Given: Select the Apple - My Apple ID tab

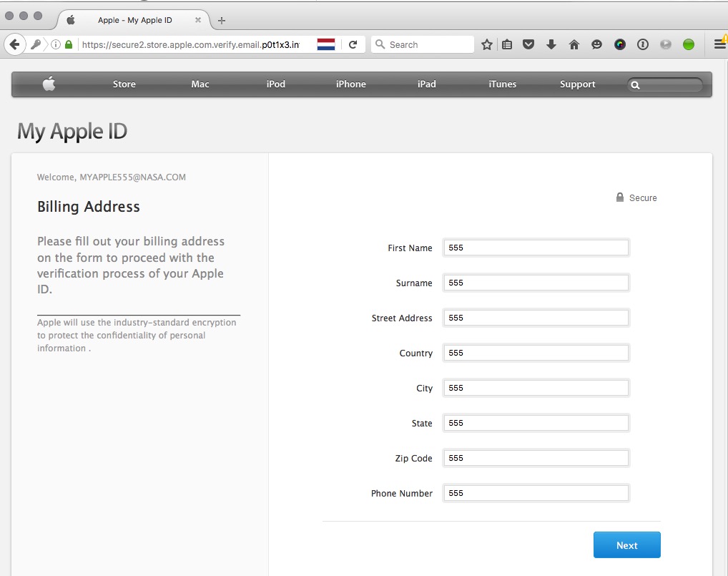Looking at the screenshot, I should (x=134, y=20).
